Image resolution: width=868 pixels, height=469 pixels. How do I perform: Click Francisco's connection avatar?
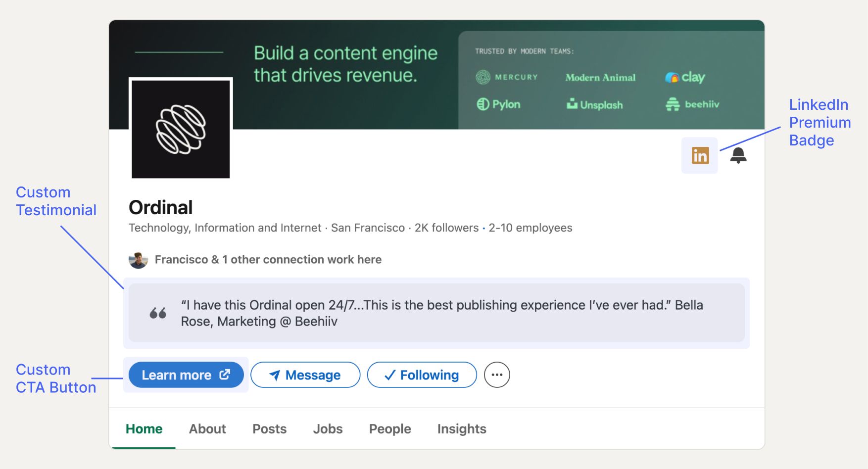click(x=139, y=260)
